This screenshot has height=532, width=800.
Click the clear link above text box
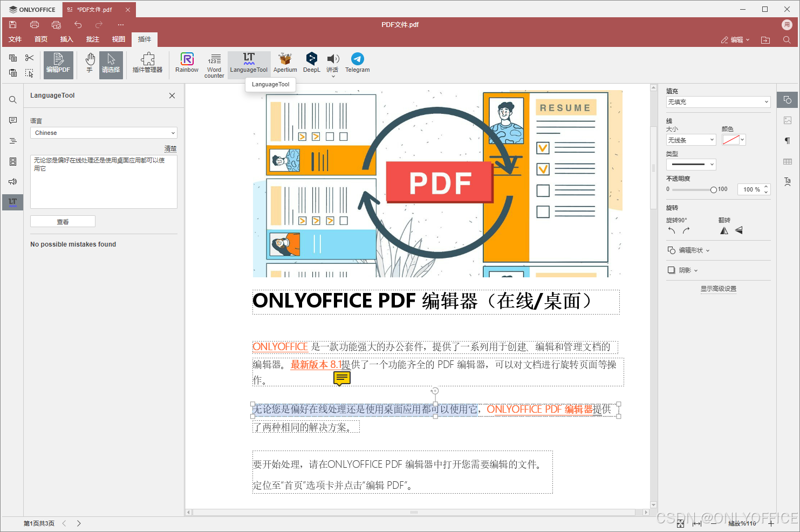pyautogui.click(x=170, y=148)
